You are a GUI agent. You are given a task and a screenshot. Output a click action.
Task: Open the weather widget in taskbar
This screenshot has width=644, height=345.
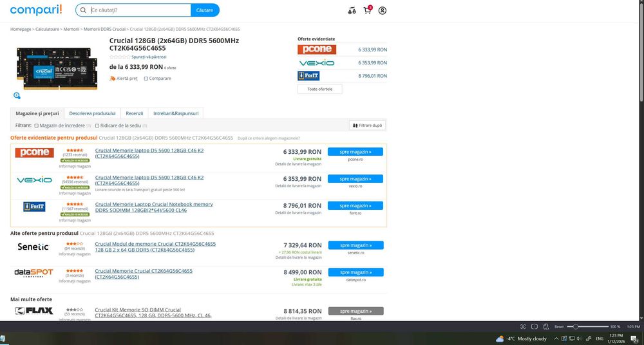521,339
